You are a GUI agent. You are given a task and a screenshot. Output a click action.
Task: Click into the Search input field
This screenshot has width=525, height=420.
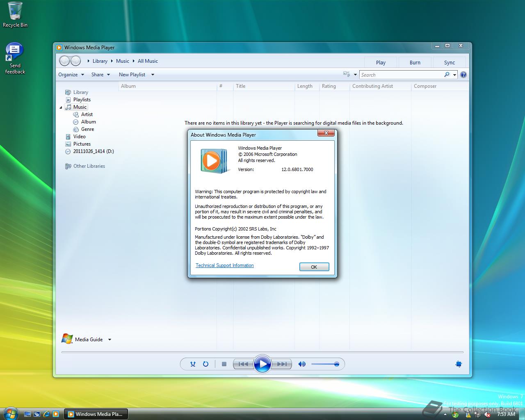[402, 75]
